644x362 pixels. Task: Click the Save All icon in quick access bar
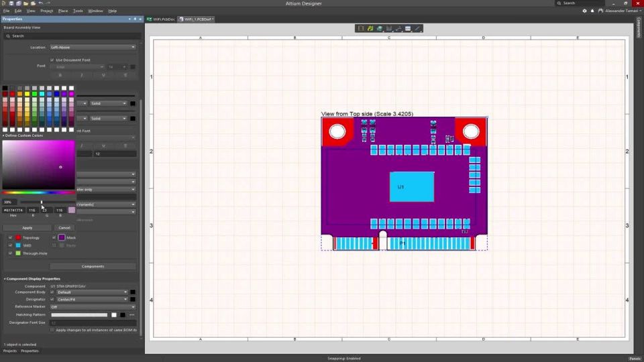point(19,3)
